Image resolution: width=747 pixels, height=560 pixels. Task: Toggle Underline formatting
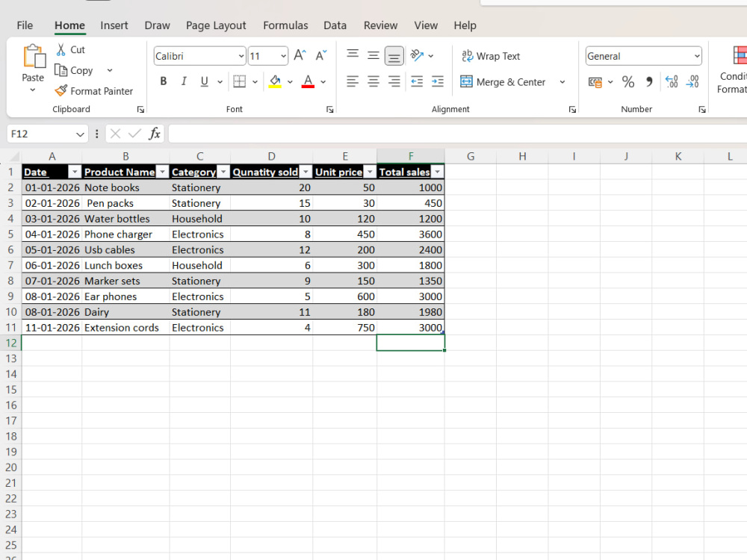205,81
